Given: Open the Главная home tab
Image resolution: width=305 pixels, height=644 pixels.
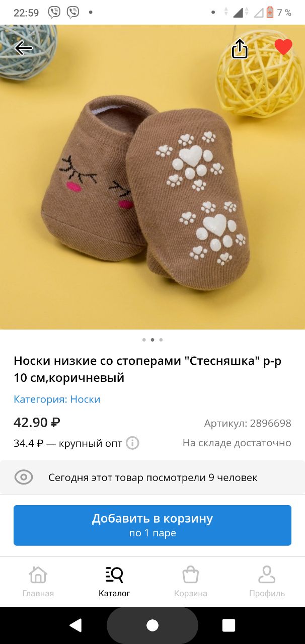Looking at the screenshot, I should coord(38,582).
